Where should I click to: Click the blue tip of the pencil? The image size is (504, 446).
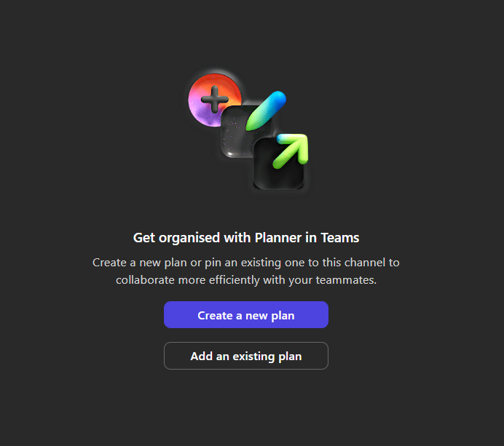coord(278,97)
